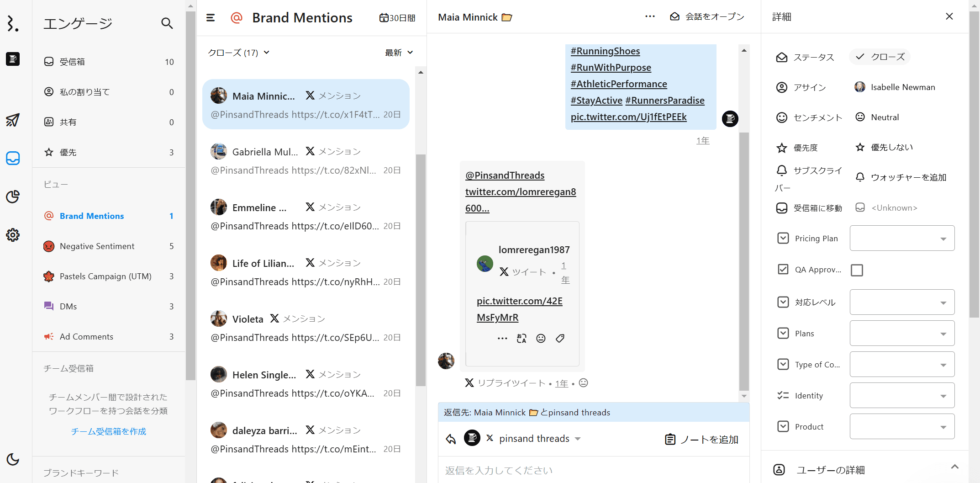This screenshot has height=483, width=980.
Task: Toggle the QA Approval checkbox
Action: [857, 270]
